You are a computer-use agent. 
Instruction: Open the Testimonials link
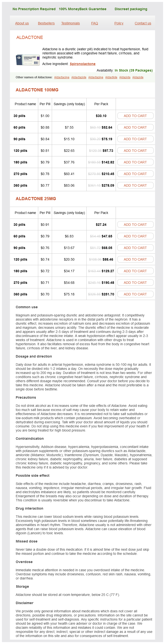click(x=70, y=23)
